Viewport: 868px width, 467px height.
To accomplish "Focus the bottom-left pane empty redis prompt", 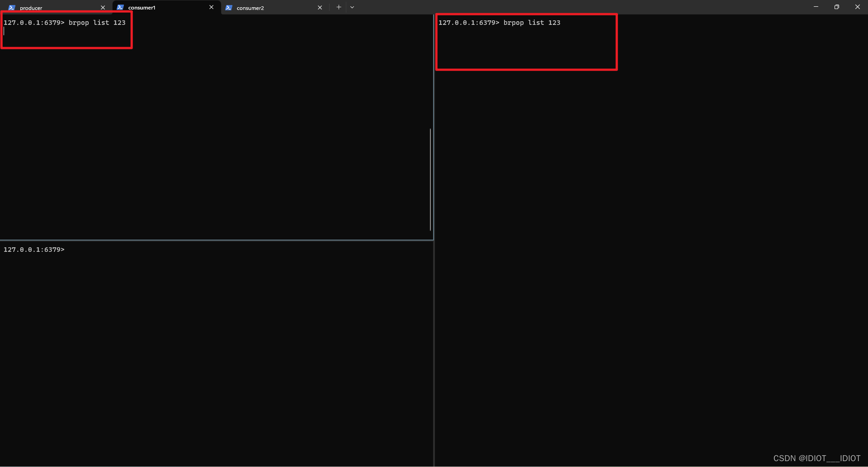I will (34, 250).
